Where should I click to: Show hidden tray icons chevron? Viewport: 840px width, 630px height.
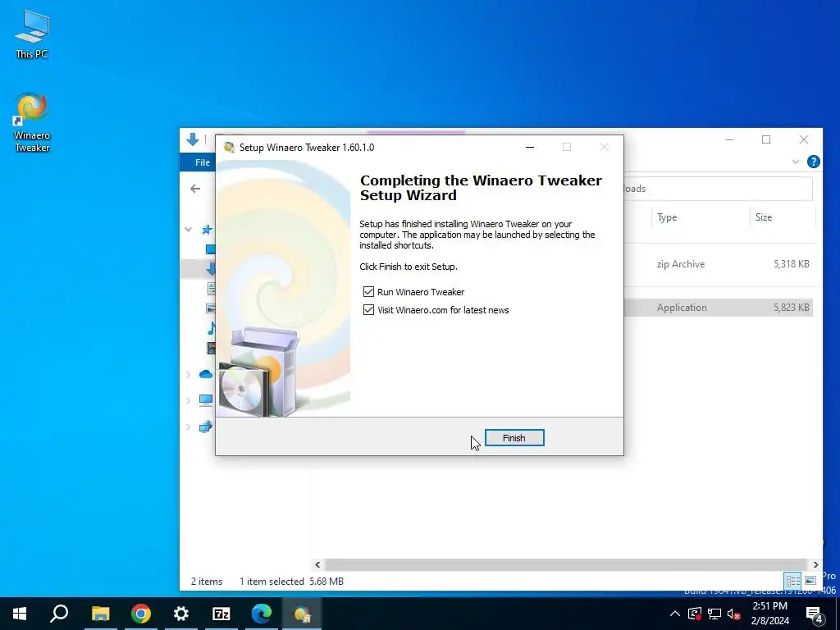pos(675,614)
